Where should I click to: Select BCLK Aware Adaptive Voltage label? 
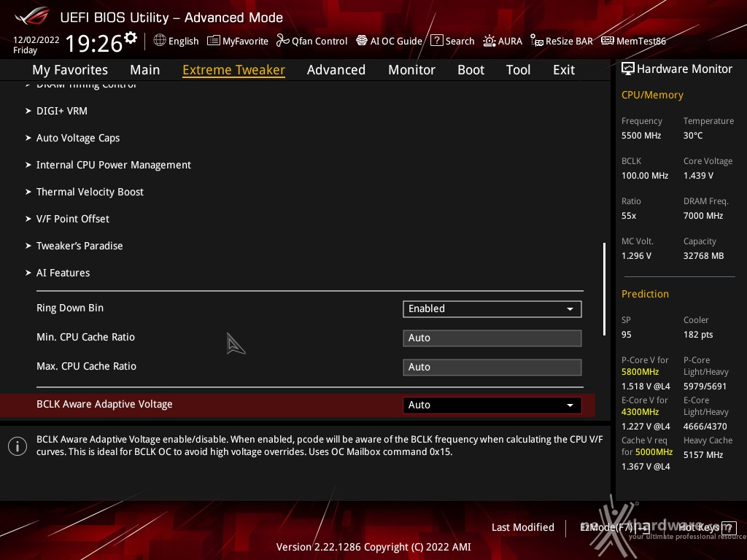104,404
